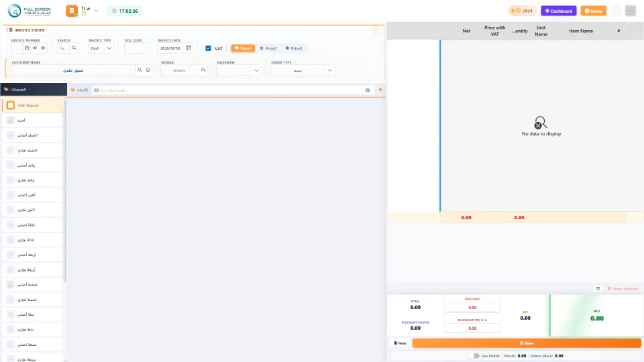This screenshot has width=644, height=362.
Task: Click the Full Screen logo
Action: pyautogui.click(x=29, y=11)
